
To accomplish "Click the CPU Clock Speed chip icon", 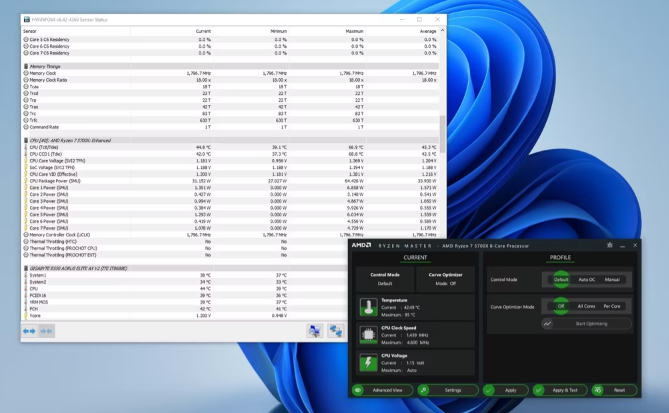I will click(368, 335).
